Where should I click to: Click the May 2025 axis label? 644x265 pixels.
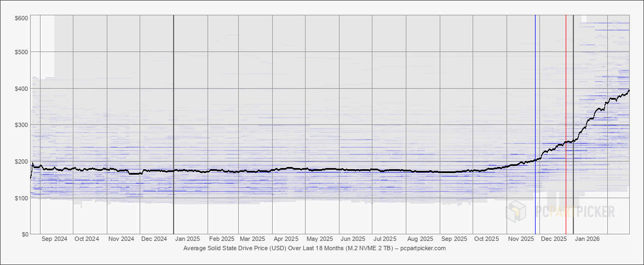(x=320, y=239)
